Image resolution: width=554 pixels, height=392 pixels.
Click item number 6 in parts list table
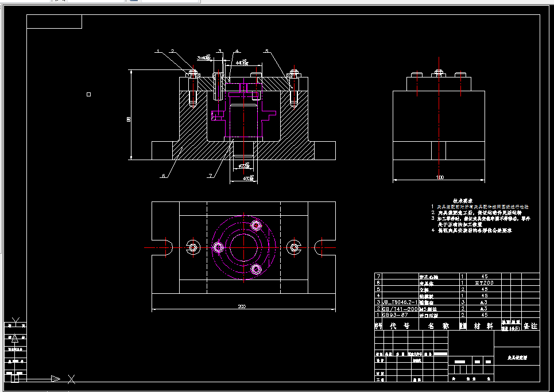pos(379,283)
